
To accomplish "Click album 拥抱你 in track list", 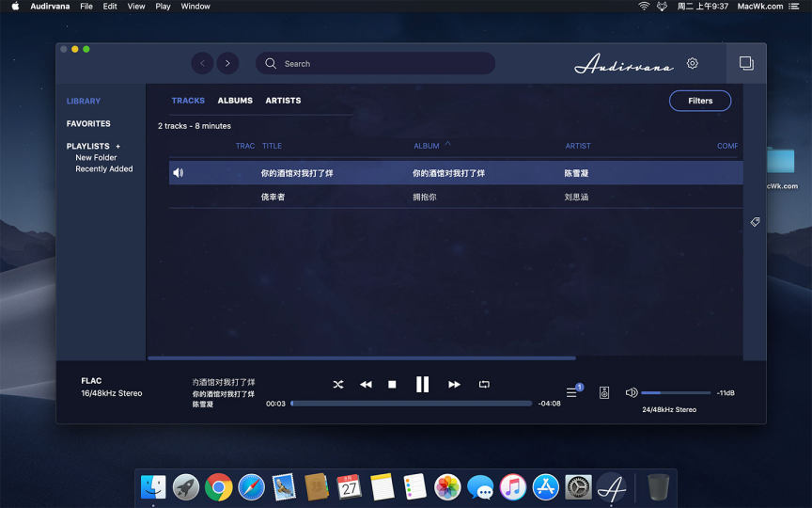I will click(425, 197).
